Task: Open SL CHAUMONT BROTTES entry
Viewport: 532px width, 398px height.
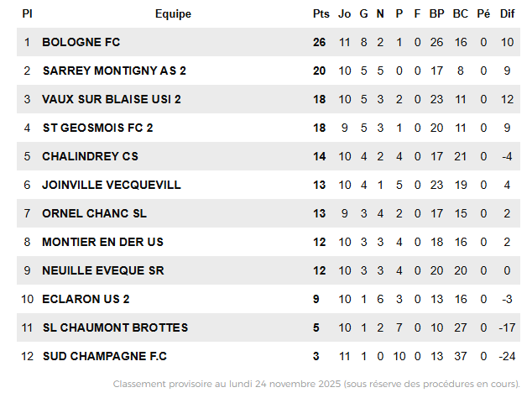Action: 115,327
